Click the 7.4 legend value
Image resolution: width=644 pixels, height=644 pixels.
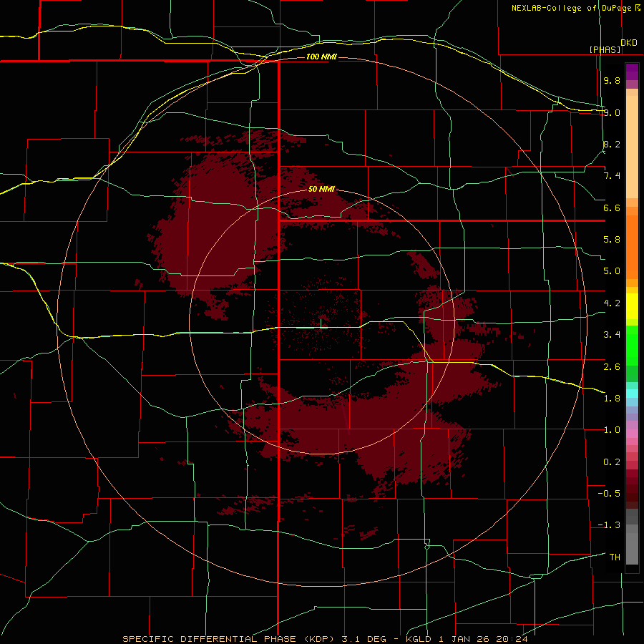tap(612, 176)
